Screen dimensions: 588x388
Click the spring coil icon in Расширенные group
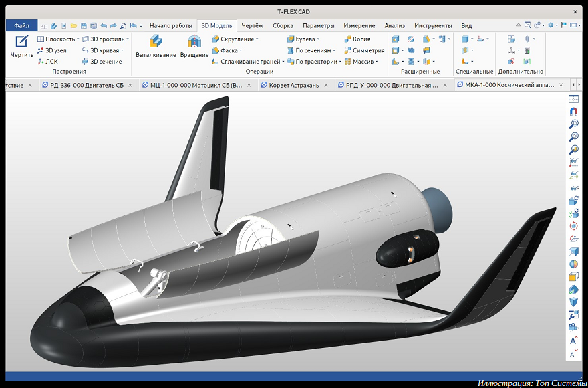pos(412,62)
